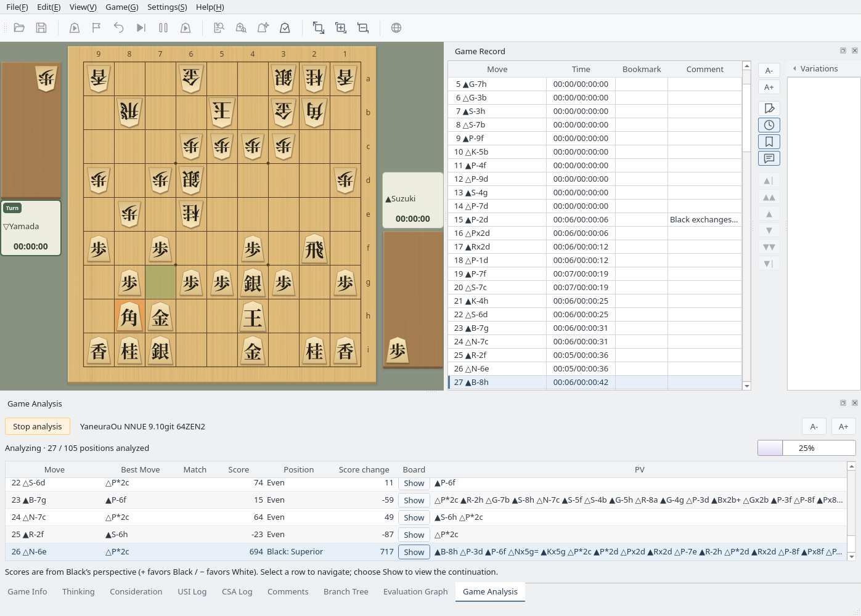Open the Settings menu
This screenshot has width=861, height=616.
pos(167,7)
